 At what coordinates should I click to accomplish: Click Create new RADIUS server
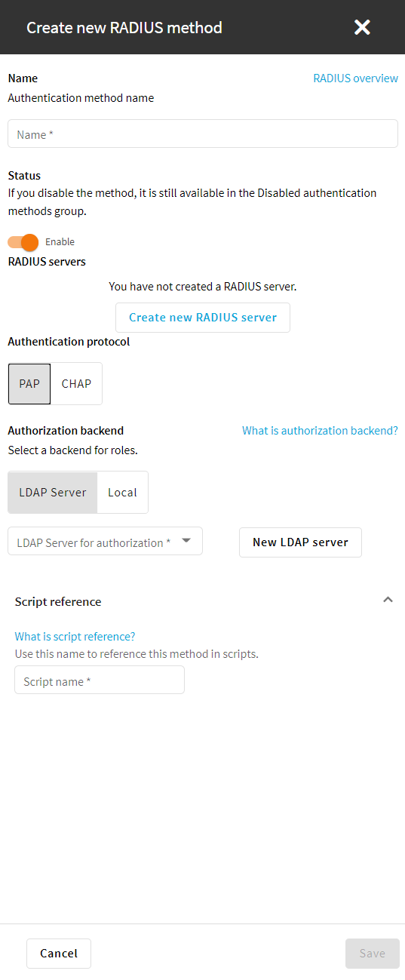coord(203,318)
